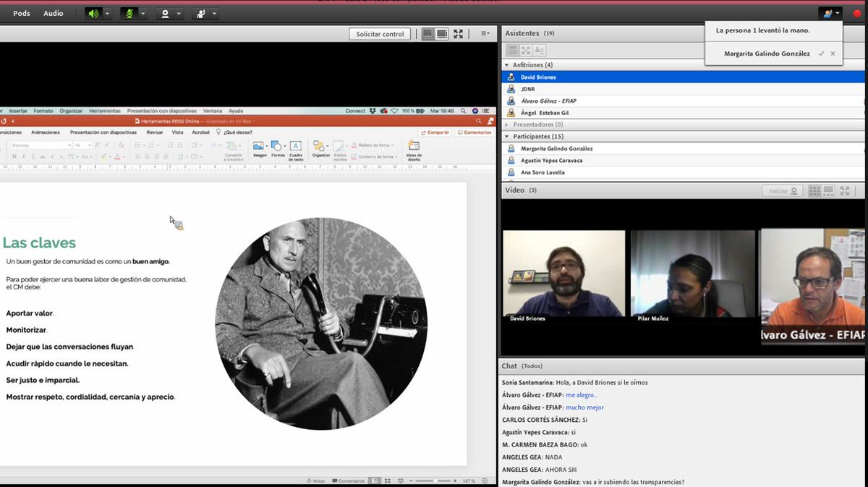Open the Pods menu
This screenshot has height=487, width=868.
pos(22,13)
